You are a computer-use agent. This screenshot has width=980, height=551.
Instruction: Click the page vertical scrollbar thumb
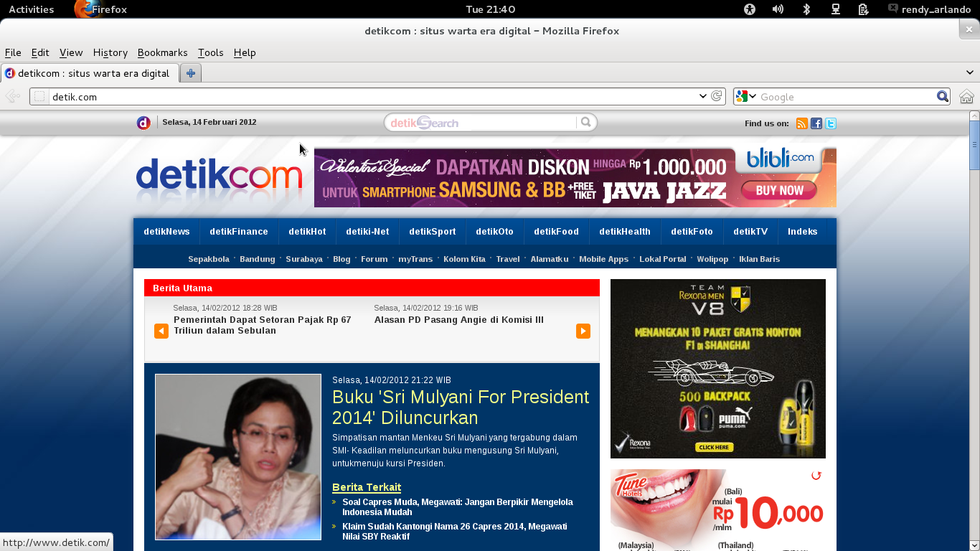pos(974,146)
